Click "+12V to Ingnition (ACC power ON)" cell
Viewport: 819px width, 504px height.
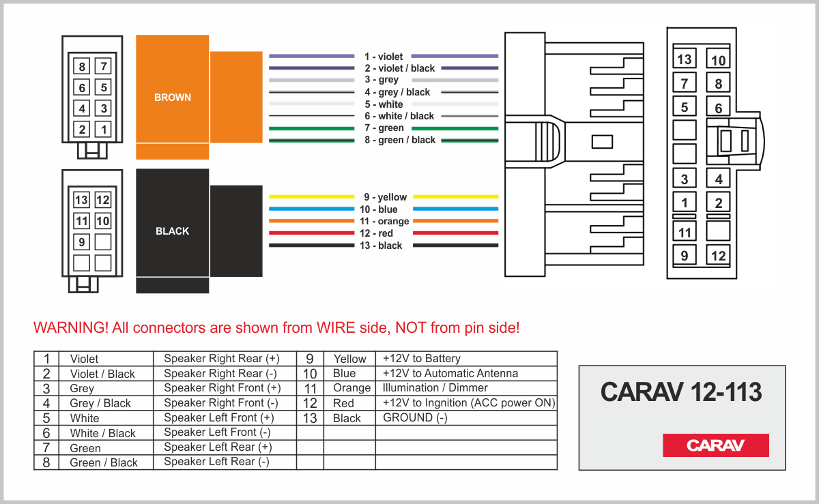pyautogui.click(x=466, y=403)
